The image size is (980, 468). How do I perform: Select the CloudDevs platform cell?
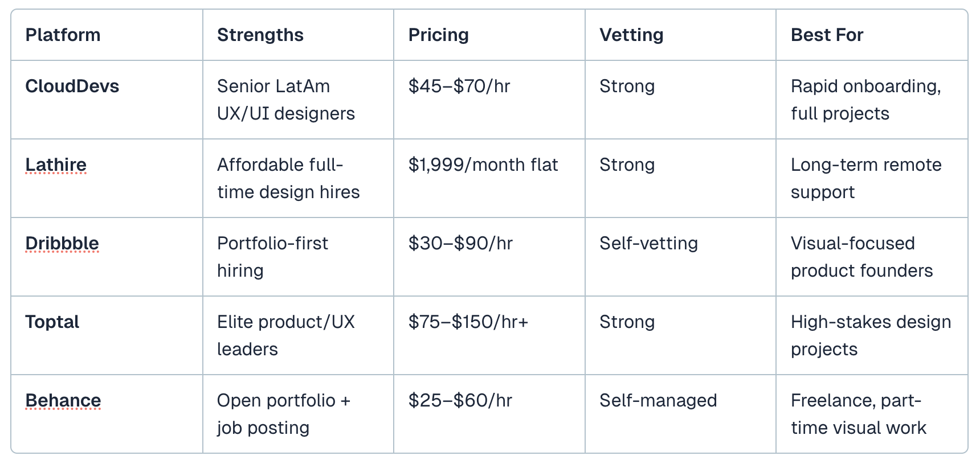point(72,86)
